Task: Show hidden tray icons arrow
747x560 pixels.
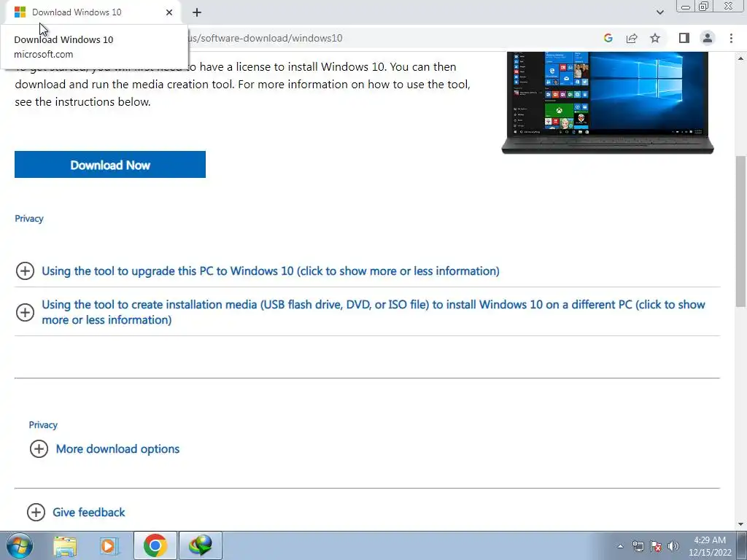Action: click(x=620, y=546)
